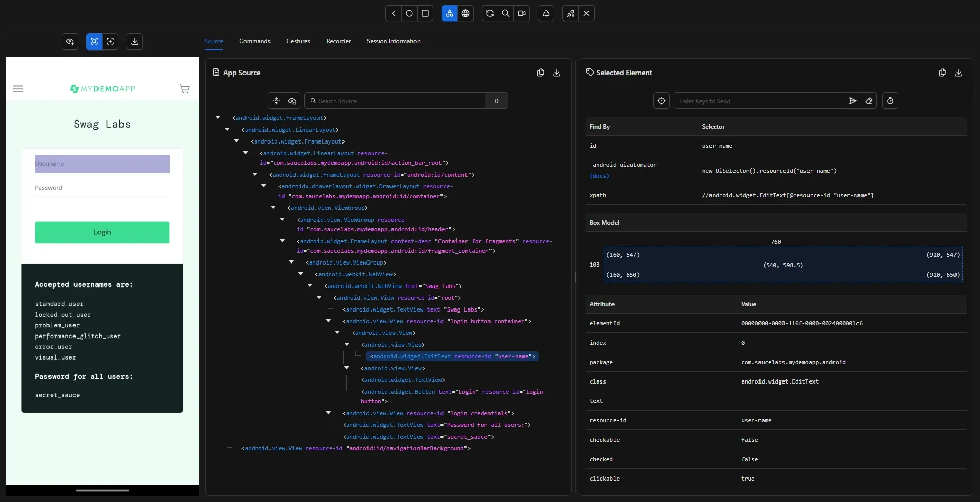Switch to Web/Hybrid mode globe icon
This screenshot has height=502, width=980.
click(x=465, y=13)
